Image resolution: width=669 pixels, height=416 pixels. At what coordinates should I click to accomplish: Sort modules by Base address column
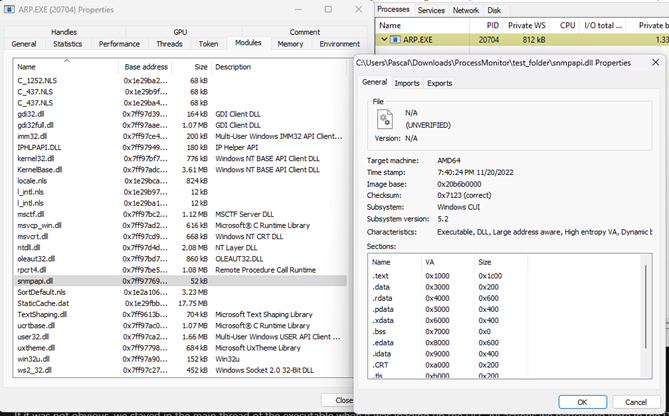click(x=145, y=67)
